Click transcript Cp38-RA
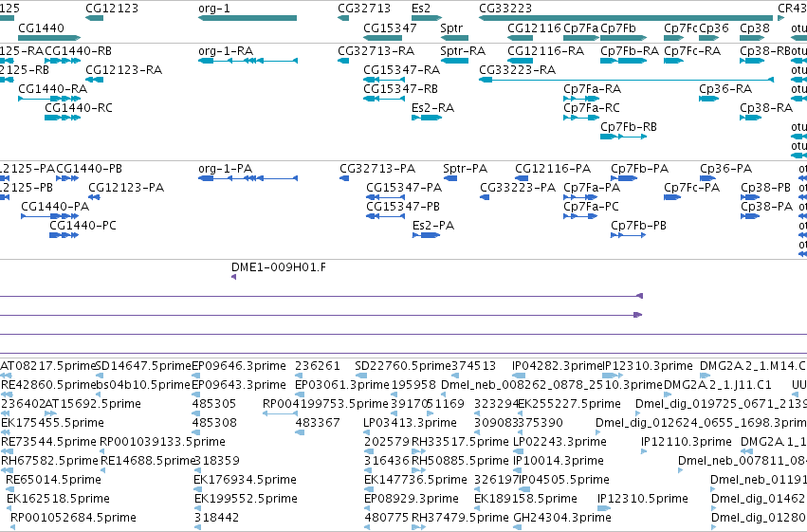Screen dimensions: 807x532 tap(750, 118)
